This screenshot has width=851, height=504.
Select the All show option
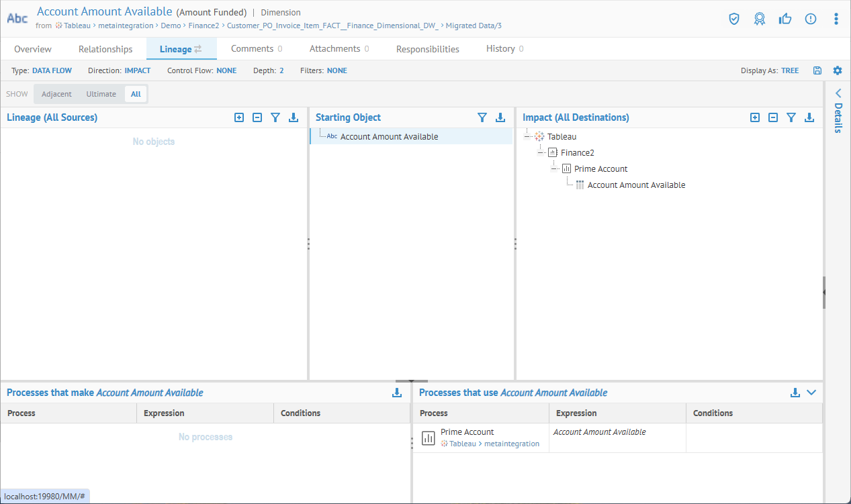click(136, 94)
